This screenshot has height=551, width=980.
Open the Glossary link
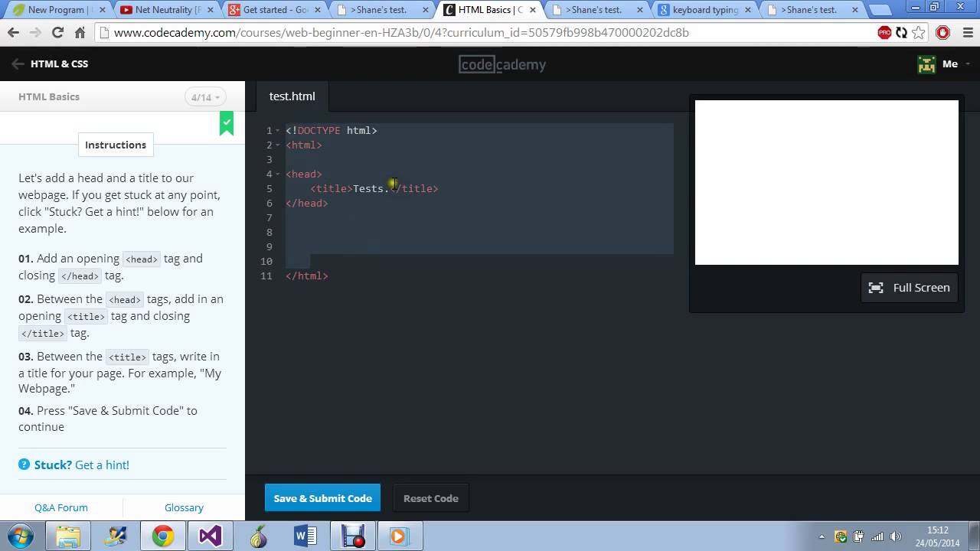click(184, 507)
